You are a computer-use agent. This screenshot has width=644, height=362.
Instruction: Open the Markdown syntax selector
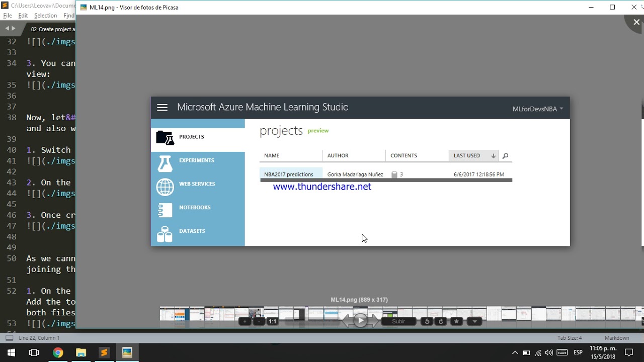pyautogui.click(x=617, y=338)
